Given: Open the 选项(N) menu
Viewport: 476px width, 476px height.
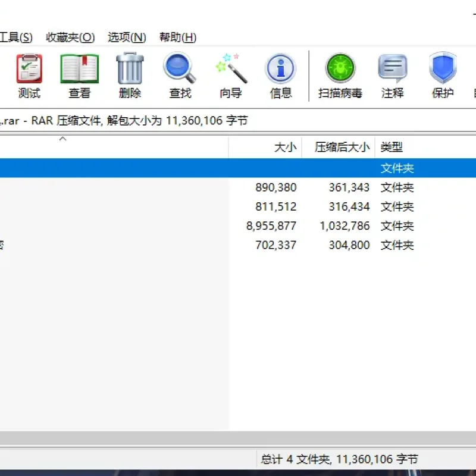Looking at the screenshot, I should (127, 37).
